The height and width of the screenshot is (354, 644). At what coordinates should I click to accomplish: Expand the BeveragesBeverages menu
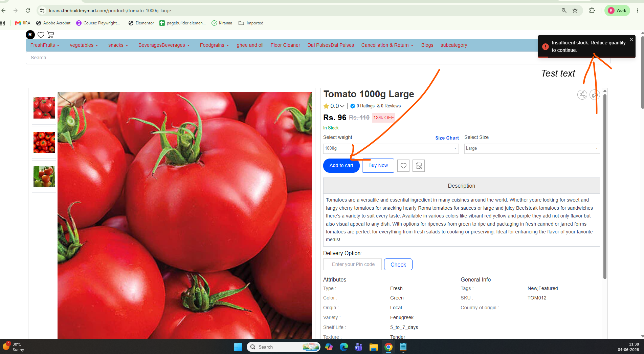pyautogui.click(x=164, y=45)
